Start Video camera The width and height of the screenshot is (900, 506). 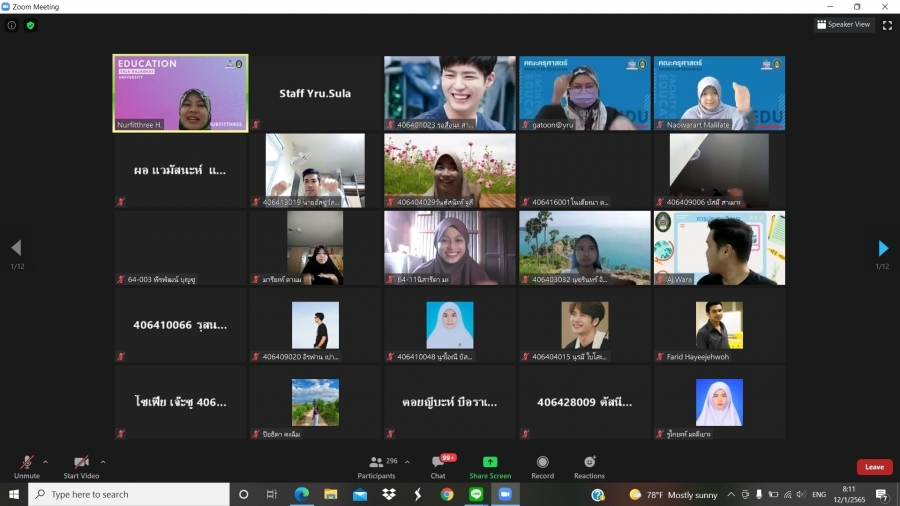point(81,463)
